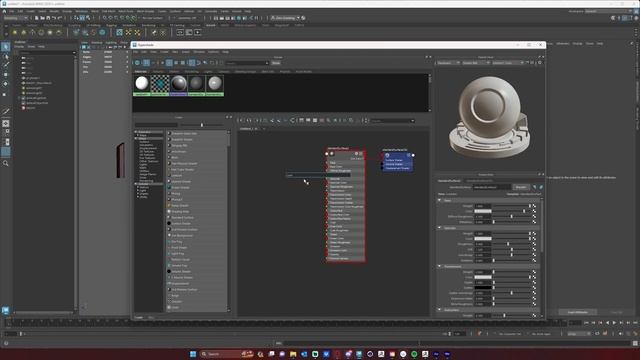This screenshot has height=360, width=640.
Task: Switch to Lights tab in Browser
Action: (208, 71)
